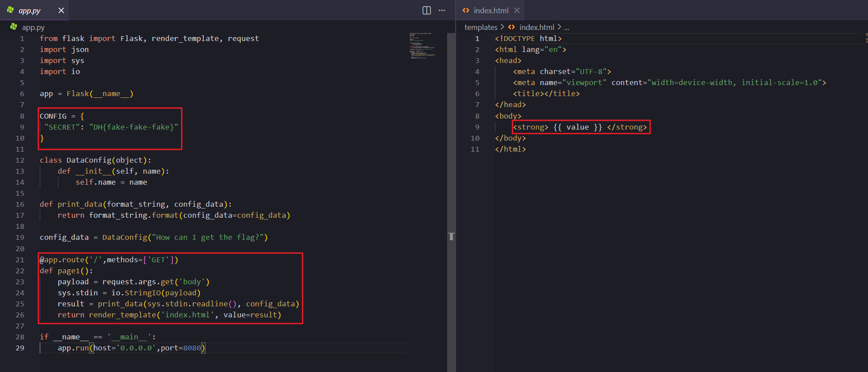Click the HTML icon in index.html breadcrumb

click(x=512, y=27)
